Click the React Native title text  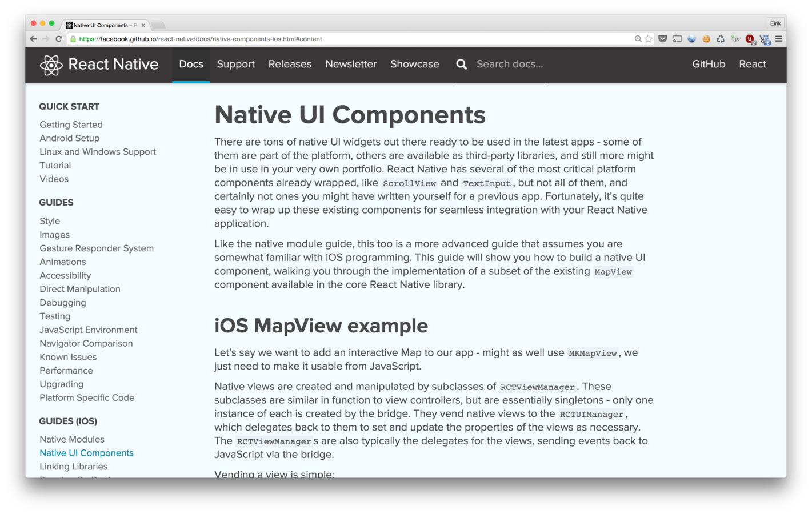click(113, 65)
